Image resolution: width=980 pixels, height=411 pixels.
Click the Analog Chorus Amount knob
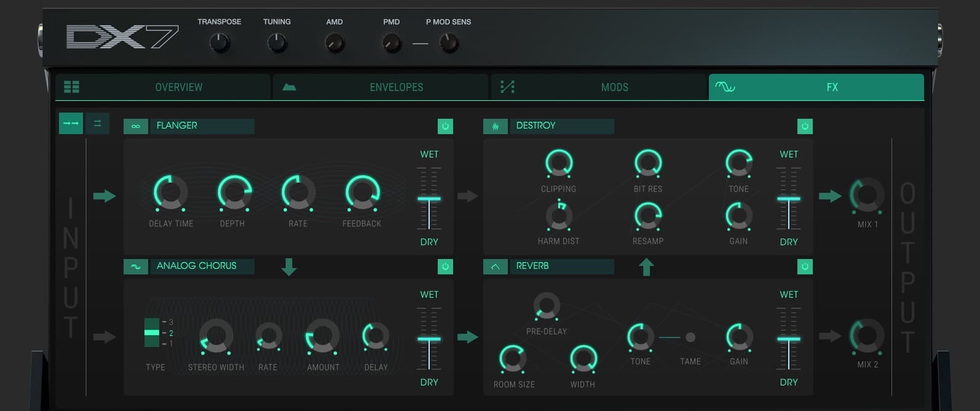[323, 337]
